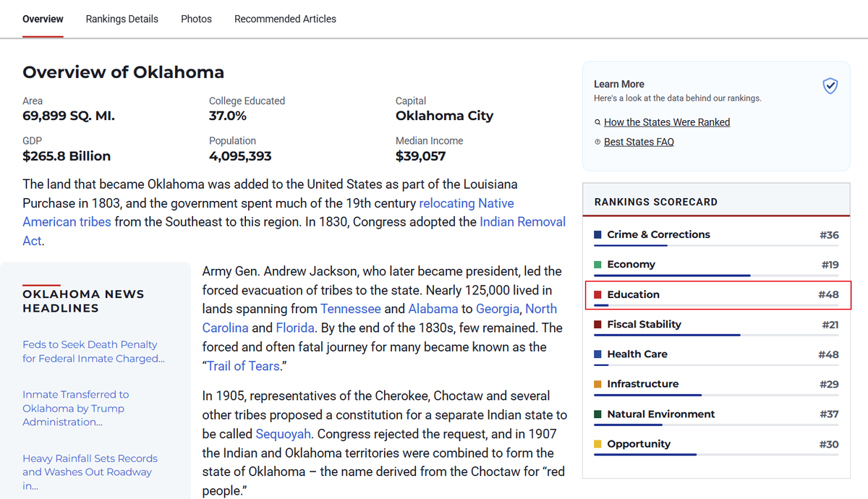Click the icon beside Best States FAQ
This screenshot has width=868, height=499.
(x=597, y=142)
